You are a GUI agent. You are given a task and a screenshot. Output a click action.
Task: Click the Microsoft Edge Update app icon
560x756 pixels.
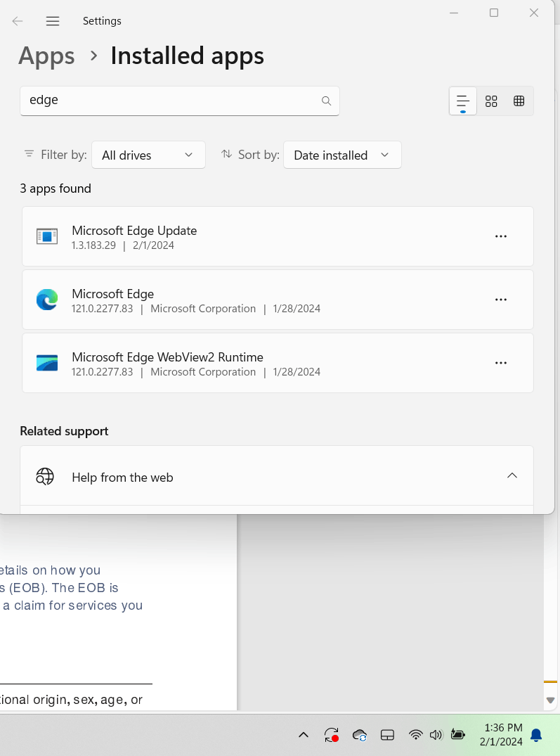tap(47, 236)
